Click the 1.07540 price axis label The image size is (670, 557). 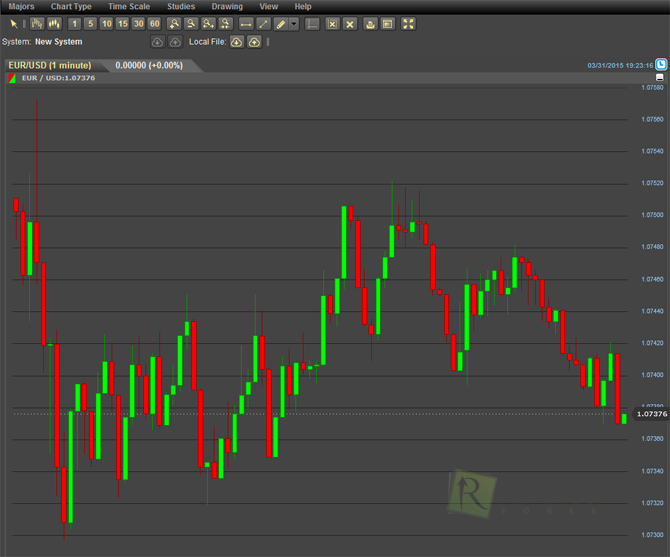point(652,151)
